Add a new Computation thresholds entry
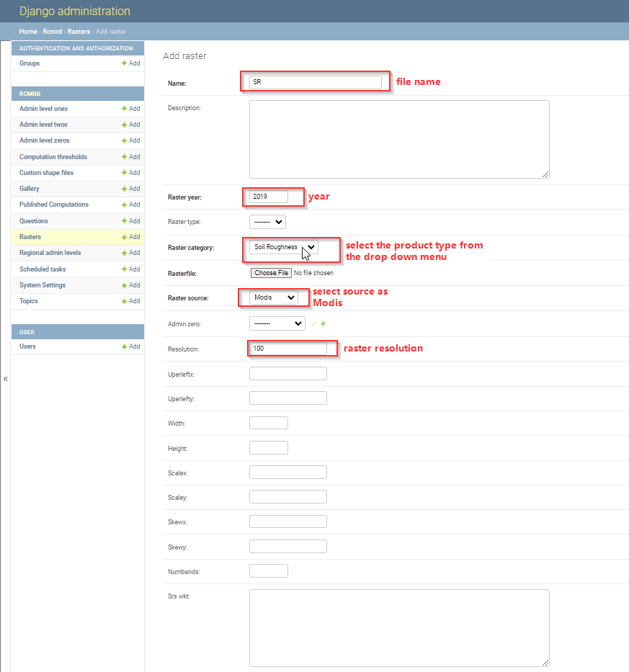The height and width of the screenshot is (672, 629). pos(131,157)
